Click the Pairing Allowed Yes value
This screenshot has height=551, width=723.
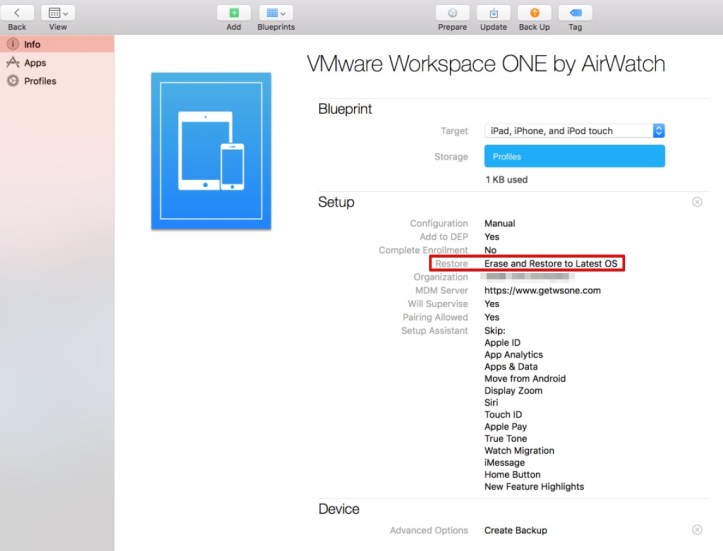click(492, 317)
